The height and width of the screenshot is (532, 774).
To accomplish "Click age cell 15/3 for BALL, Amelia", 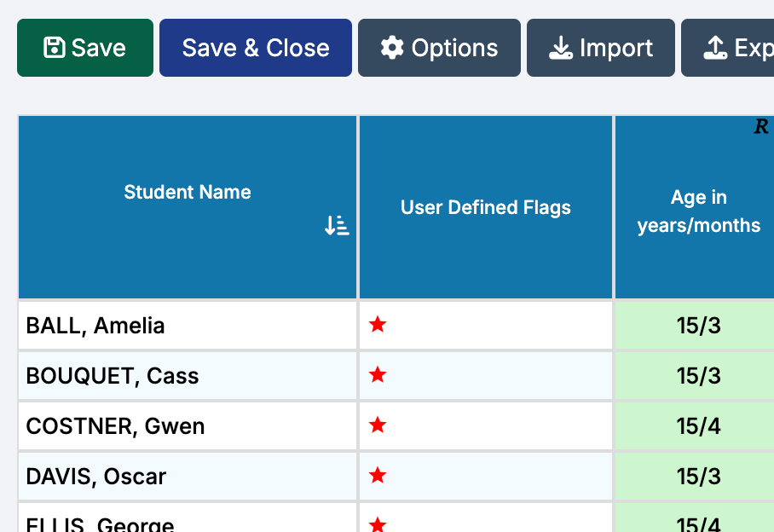I will click(695, 325).
